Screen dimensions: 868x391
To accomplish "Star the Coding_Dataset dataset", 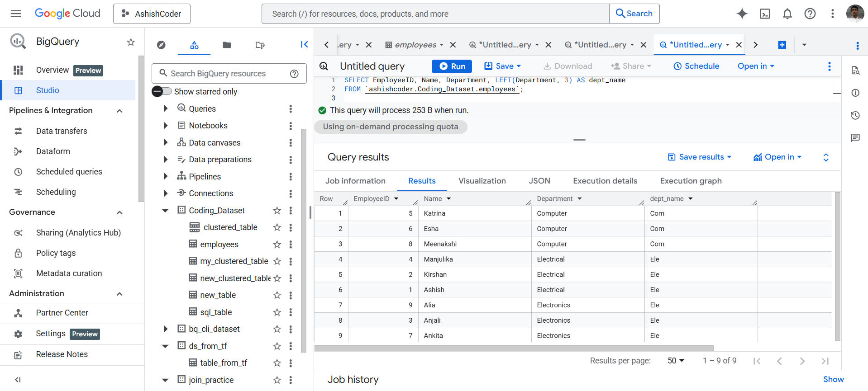I will pos(277,211).
